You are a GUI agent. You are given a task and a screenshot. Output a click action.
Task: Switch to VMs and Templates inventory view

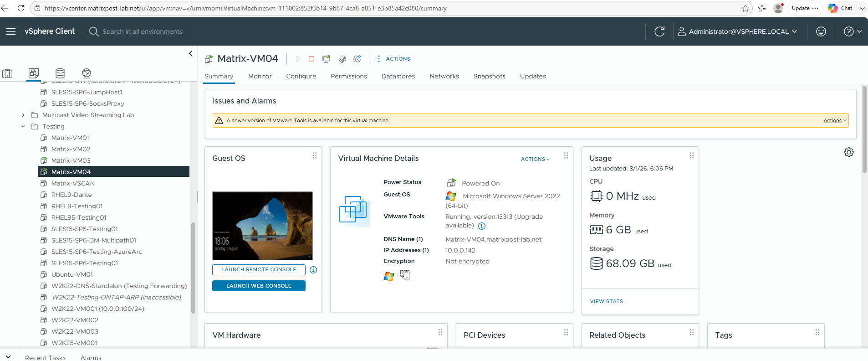(x=34, y=73)
